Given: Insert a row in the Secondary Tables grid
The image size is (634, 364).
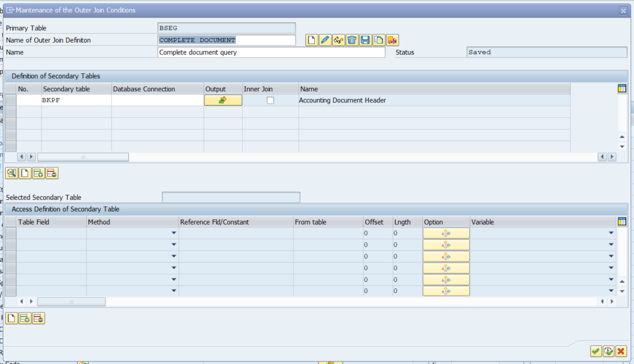Looking at the screenshot, I should tap(38, 173).
